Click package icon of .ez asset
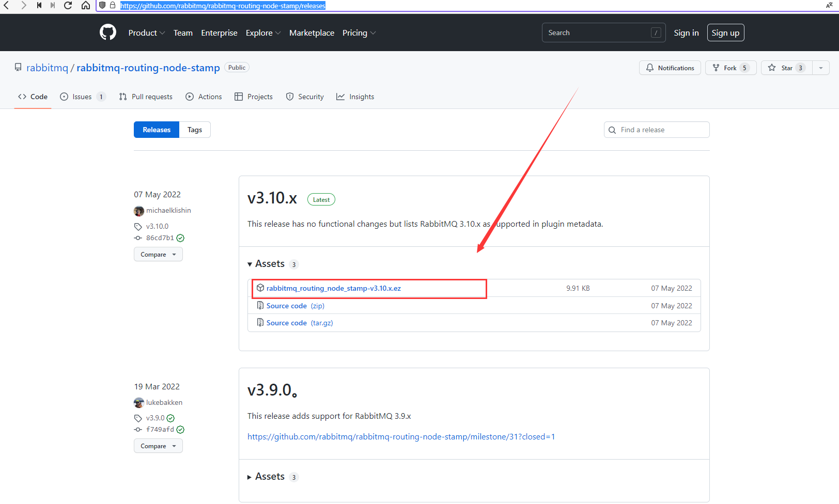This screenshot has height=504, width=839. (x=260, y=288)
